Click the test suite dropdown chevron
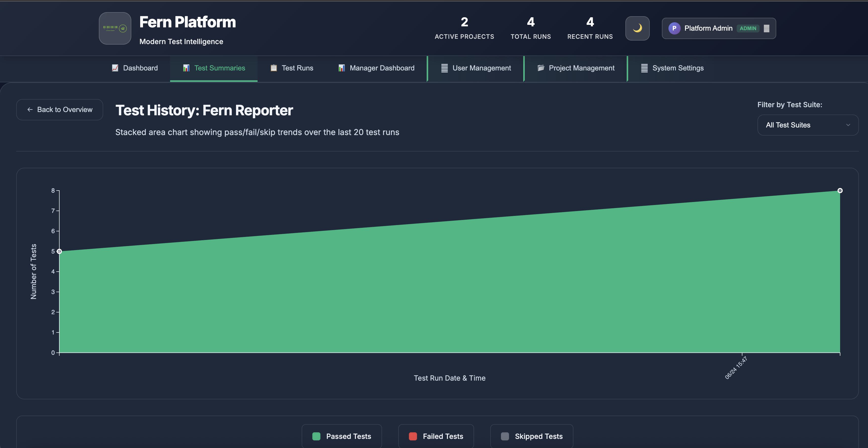The height and width of the screenshot is (448, 868). 848,125
